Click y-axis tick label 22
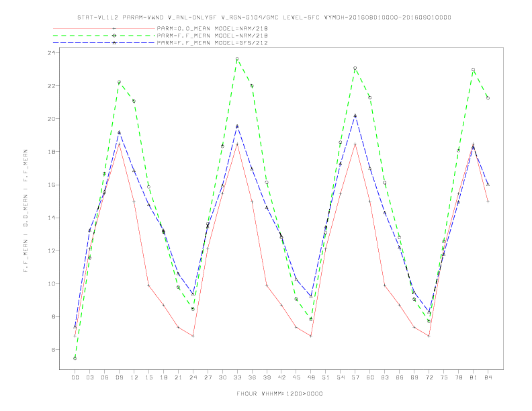This screenshot has width=532, height=411. click(x=51, y=86)
